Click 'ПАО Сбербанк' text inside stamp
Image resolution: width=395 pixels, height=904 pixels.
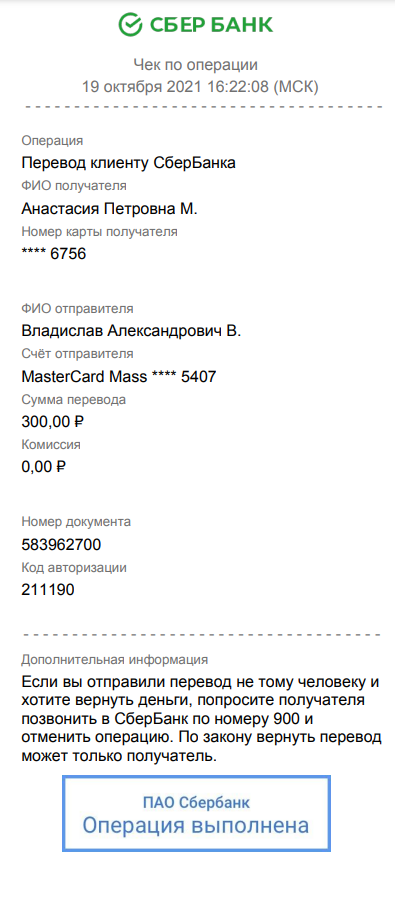tap(196, 802)
